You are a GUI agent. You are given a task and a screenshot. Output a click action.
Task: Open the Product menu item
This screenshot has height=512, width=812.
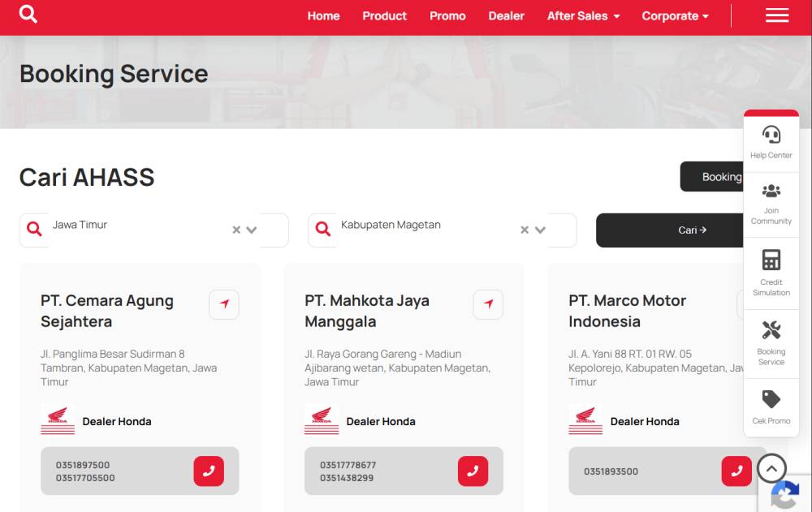point(384,16)
